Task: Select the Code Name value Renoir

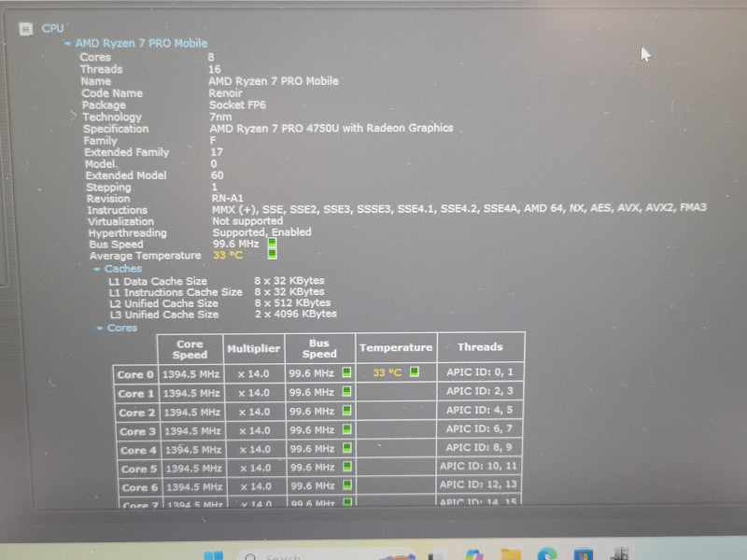Action: (225, 93)
